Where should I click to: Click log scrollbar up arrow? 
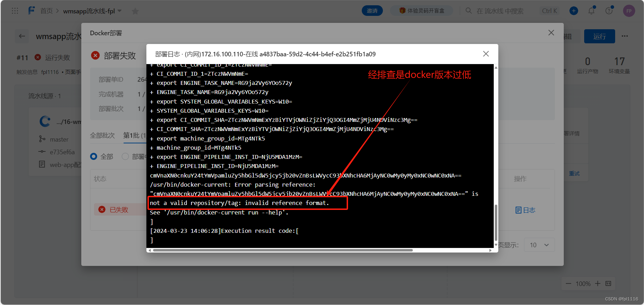coord(496,67)
